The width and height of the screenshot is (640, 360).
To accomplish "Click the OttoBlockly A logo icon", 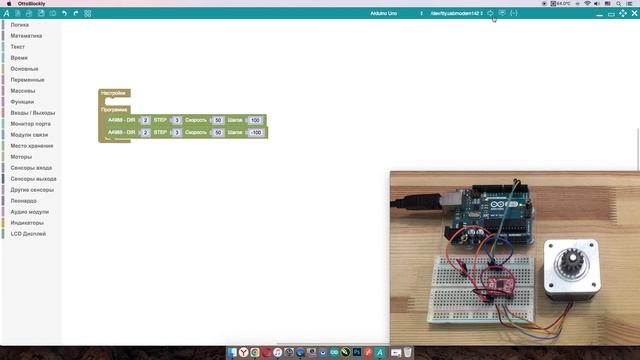I will (7, 13).
